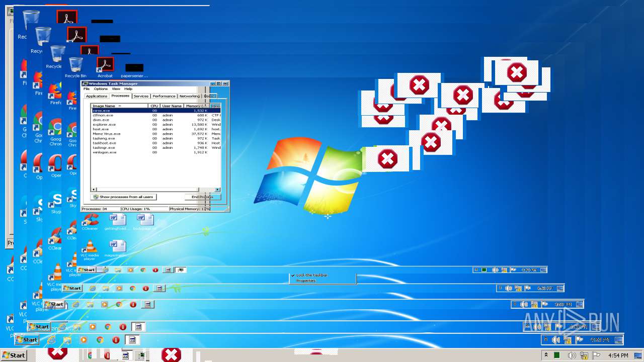The height and width of the screenshot is (362, 644).
Task: Go to the Networking tab
Action: 190,96
